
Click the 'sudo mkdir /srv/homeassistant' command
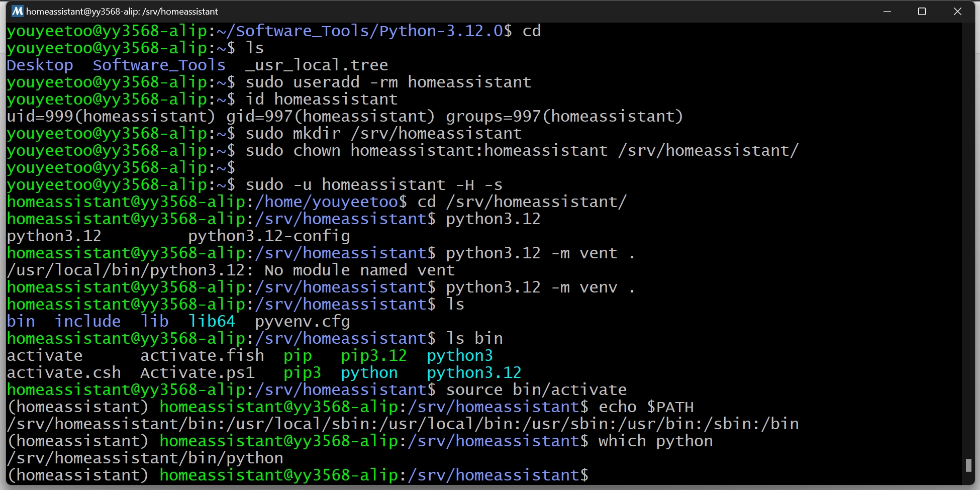coord(383,133)
